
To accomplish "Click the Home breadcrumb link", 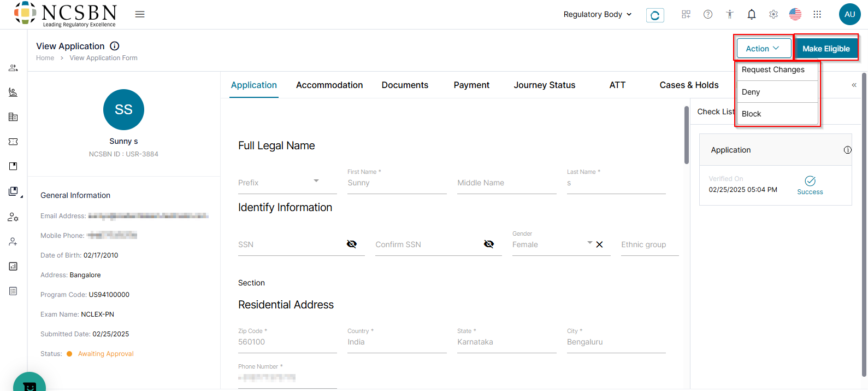I will tap(45, 58).
